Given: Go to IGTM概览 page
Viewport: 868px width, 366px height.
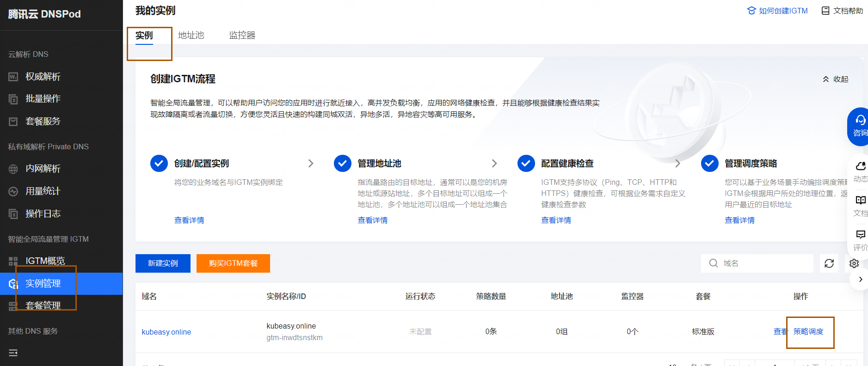Looking at the screenshot, I should coord(45,261).
